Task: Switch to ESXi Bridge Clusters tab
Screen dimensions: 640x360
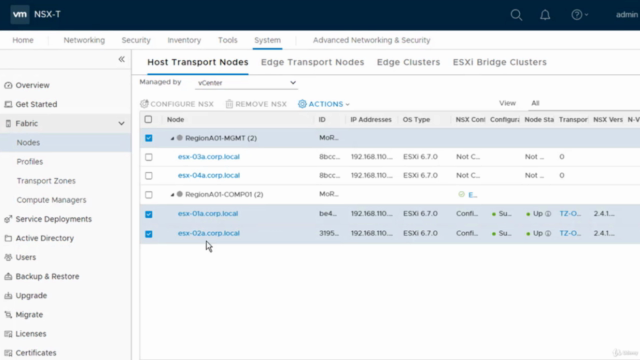Action: point(500,62)
